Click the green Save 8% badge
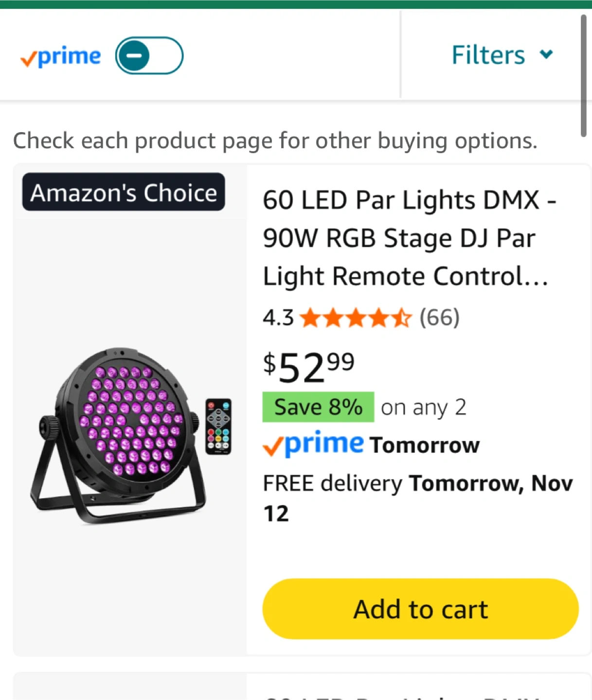 click(318, 407)
